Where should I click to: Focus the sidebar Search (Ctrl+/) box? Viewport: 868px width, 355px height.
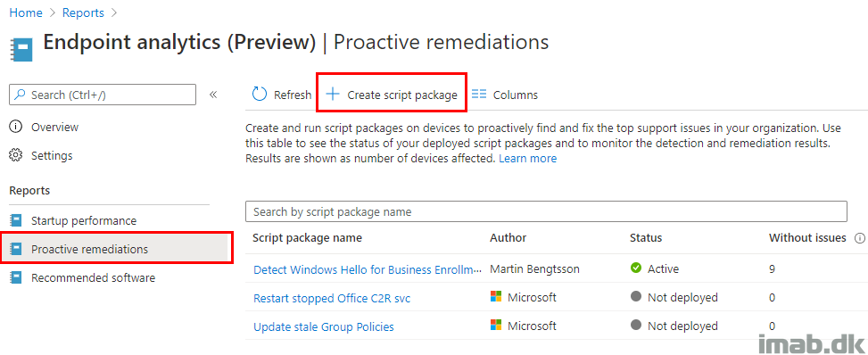(x=103, y=95)
